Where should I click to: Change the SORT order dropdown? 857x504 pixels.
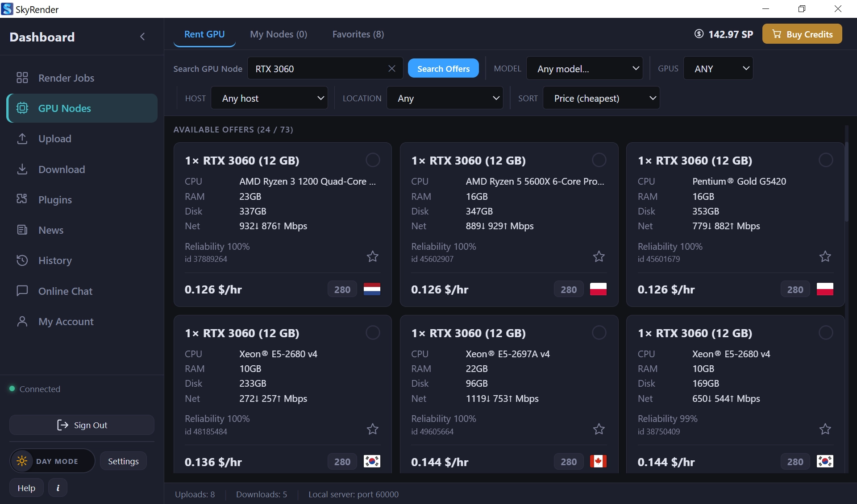coord(601,98)
